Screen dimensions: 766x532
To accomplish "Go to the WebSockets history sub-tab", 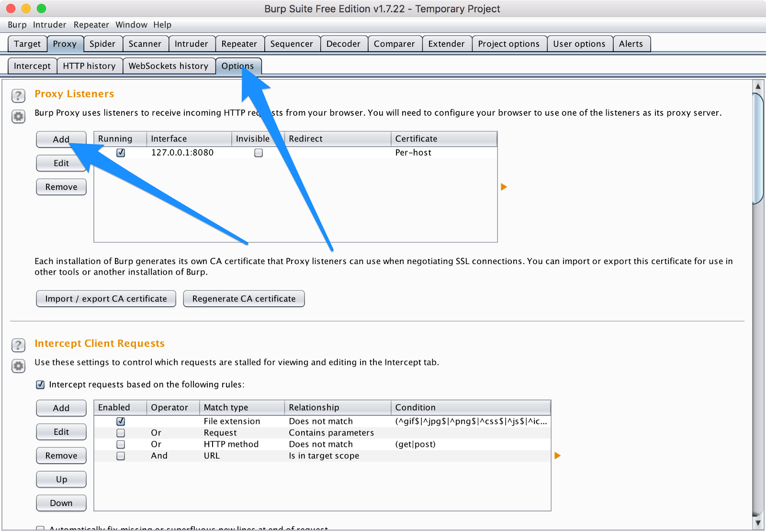I will pyautogui.click(x=169, y=66).
